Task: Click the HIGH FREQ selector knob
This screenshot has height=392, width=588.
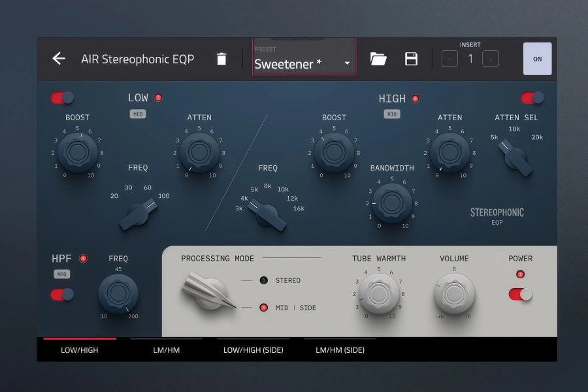Action: (267, 215)
